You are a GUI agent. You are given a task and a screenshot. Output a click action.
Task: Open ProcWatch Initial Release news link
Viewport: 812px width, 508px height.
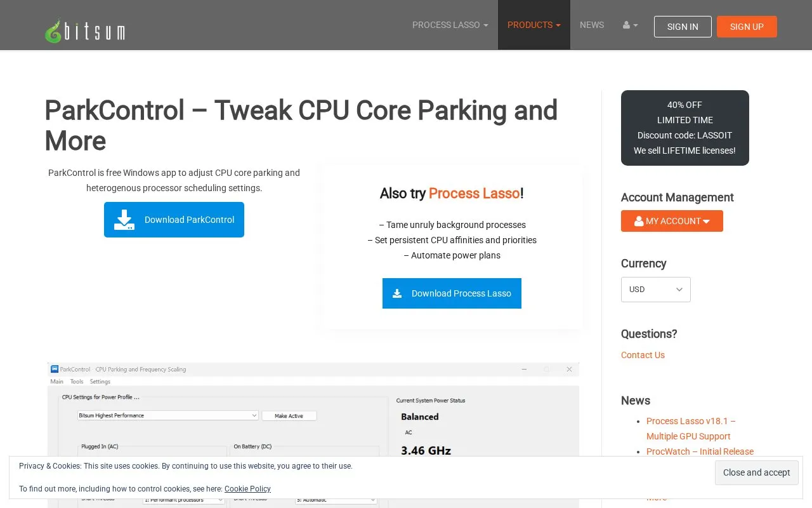point(700,451)
